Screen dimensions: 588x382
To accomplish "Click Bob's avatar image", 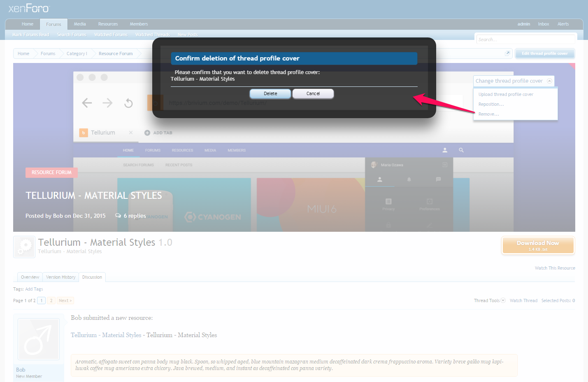I will (39, 339).
